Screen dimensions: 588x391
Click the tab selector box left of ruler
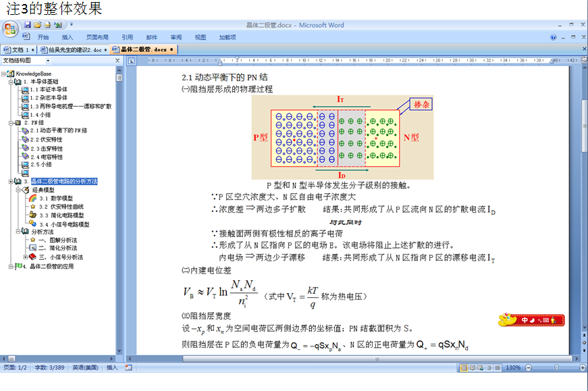pos(132,61)
